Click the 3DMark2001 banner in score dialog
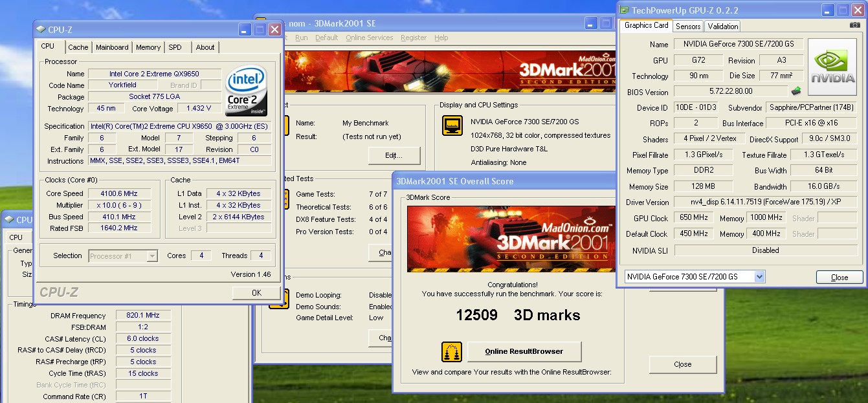Image resolution: width=868 pixels, height=403 pixels. [511, 239]
